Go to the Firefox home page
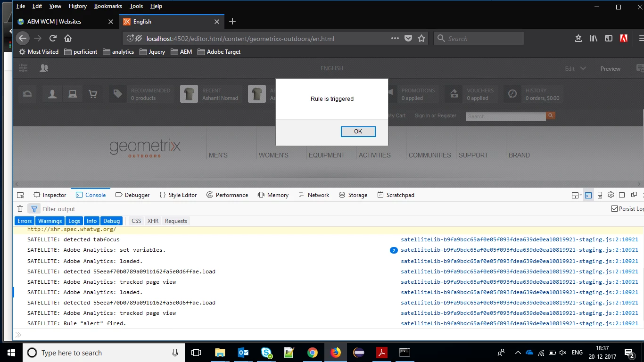This screenshot has height=362, width=644. [x=68, y=38]
